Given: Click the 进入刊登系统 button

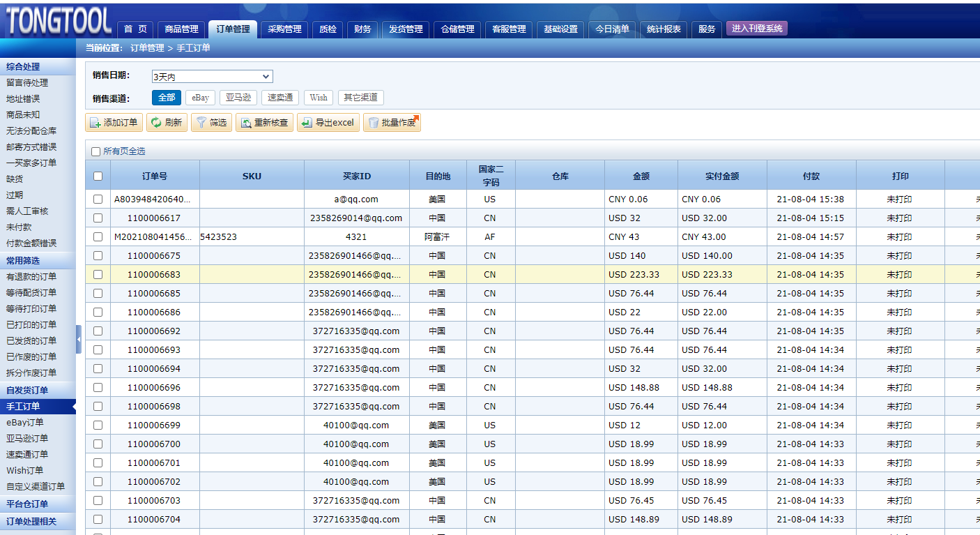Looking at the screenshot, I should coord(757,29).
